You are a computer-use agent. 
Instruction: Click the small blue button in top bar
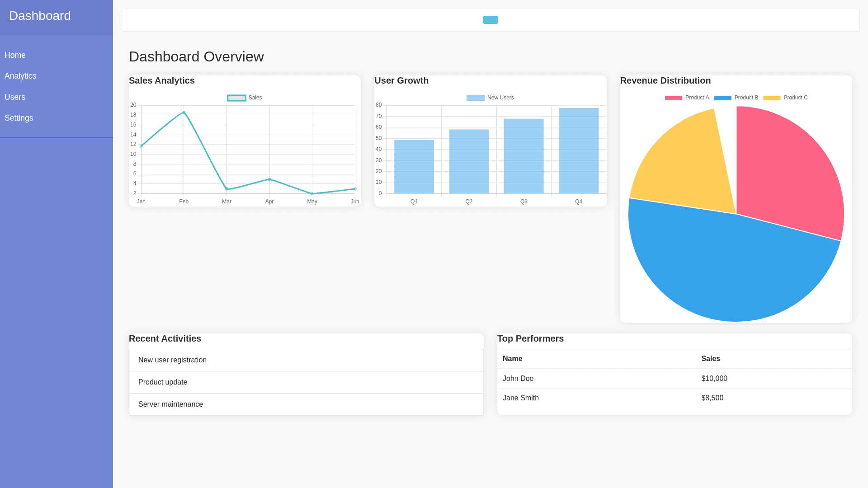(490, 20)
